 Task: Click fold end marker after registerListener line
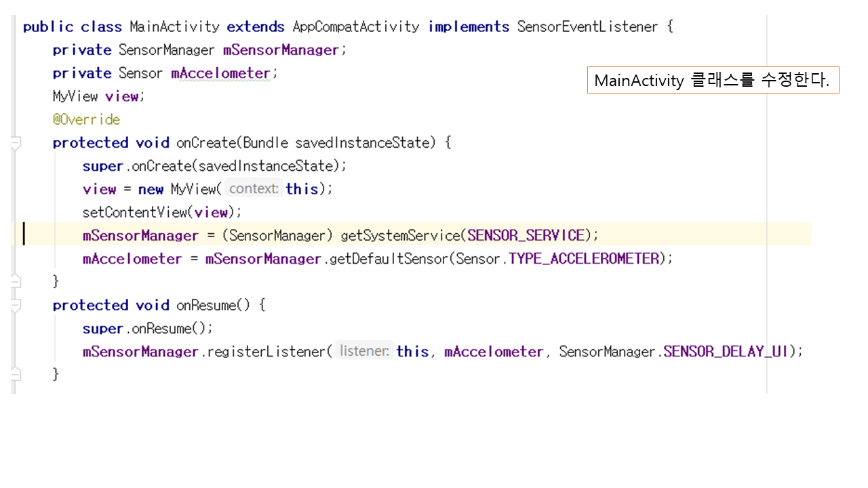coord(15,374)
